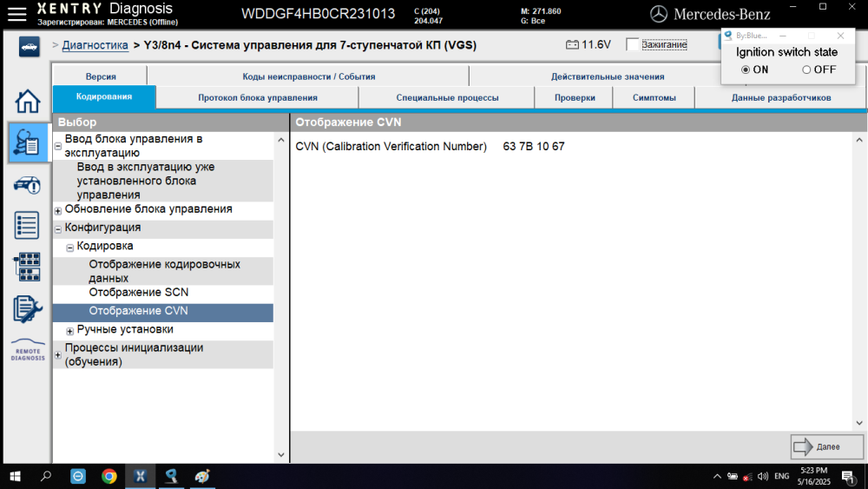
Task: Select the Diagnosis stethoscope sidebar icon
Action: tap(28, 142)
